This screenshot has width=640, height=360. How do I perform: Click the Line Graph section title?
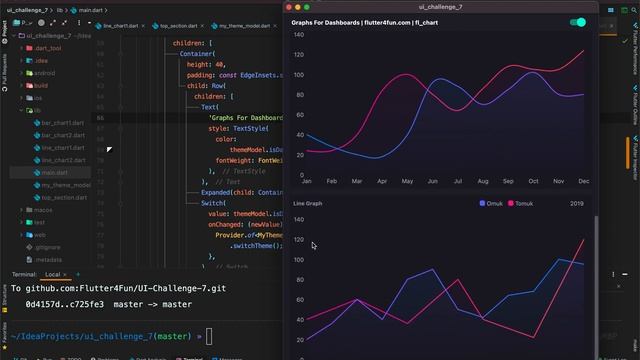tap(307, 203)
